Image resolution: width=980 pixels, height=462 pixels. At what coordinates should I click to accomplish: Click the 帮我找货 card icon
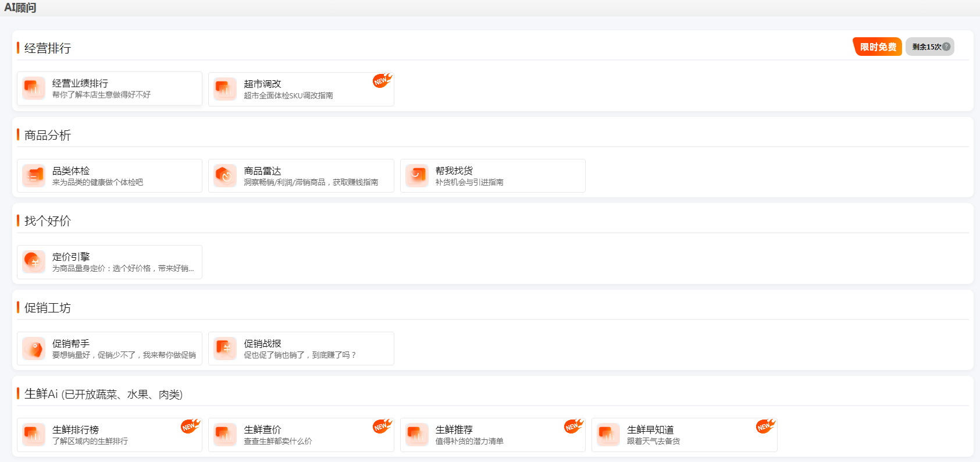pos(417,176)
